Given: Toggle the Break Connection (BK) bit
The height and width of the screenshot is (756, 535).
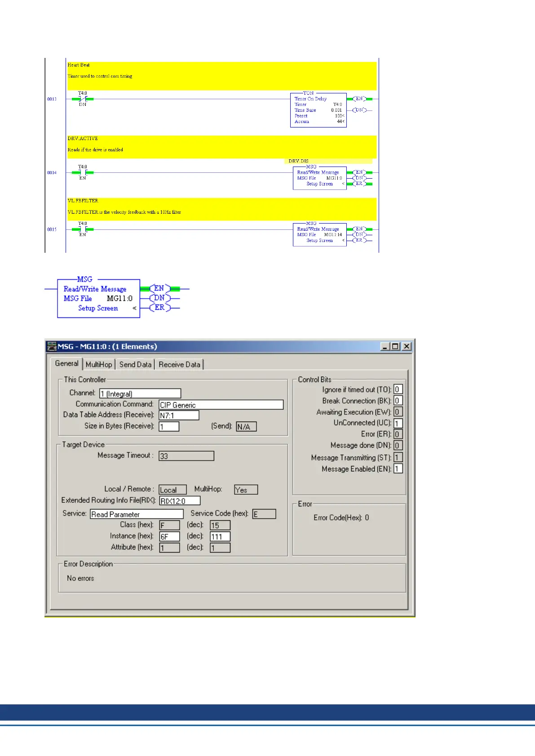Looking at the screenshot, I should pos(398,401).
